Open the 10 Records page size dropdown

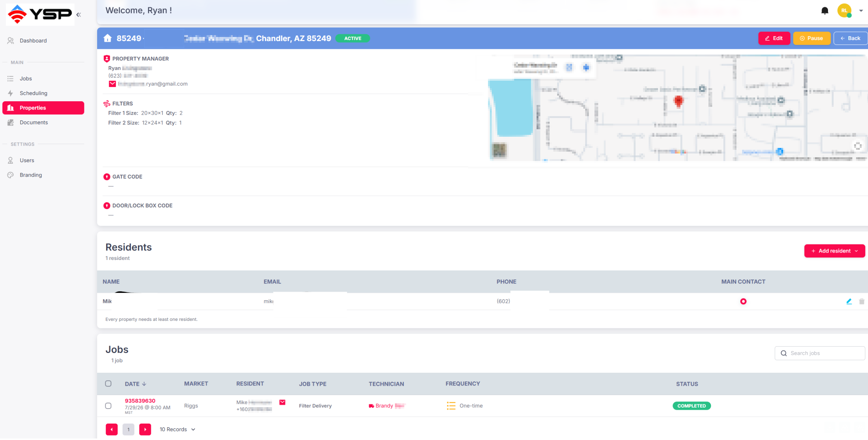point(177,430)
